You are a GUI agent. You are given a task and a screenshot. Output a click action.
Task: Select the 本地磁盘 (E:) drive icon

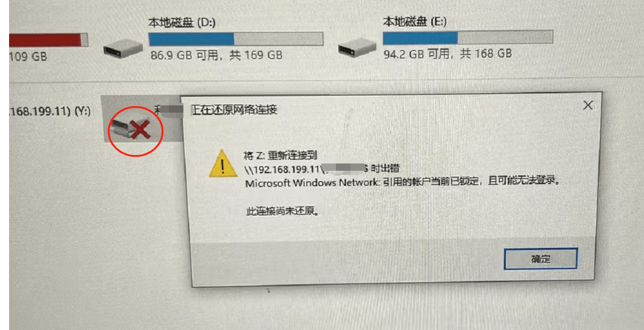click(x=357, y=48)
